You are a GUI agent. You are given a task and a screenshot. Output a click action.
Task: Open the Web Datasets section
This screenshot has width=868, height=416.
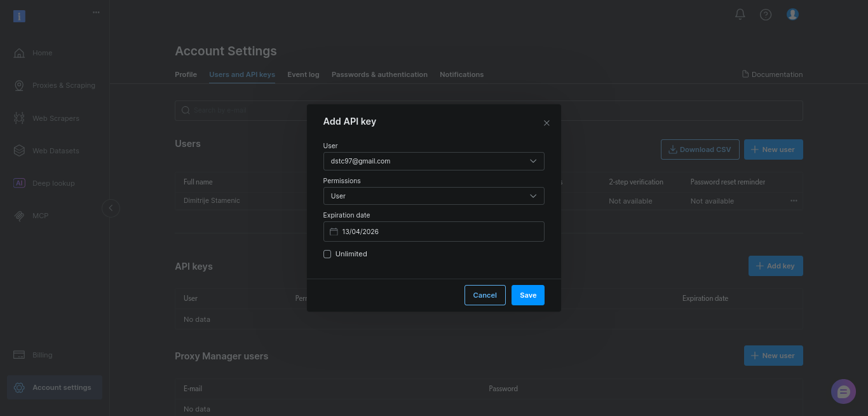[55, 151]
